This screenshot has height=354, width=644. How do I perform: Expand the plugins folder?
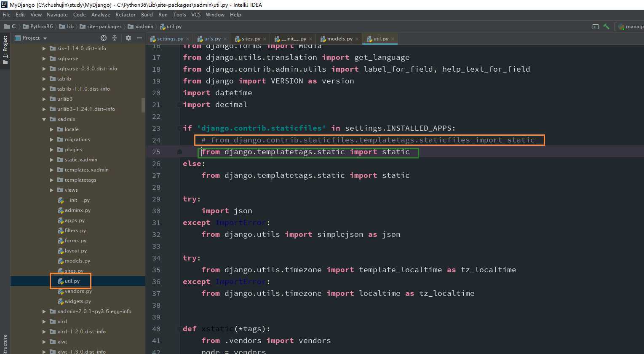click(52, 150)
